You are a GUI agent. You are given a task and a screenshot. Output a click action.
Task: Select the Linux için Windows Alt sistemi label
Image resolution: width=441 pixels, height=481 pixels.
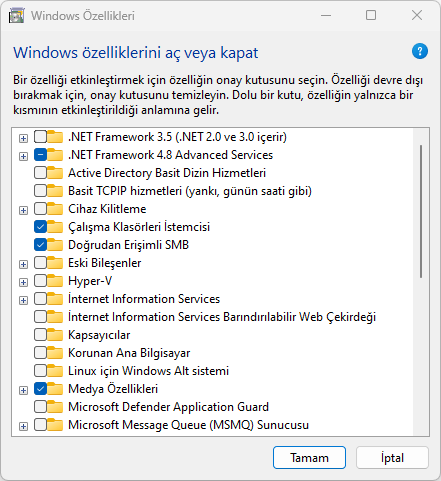click(148, 371)
